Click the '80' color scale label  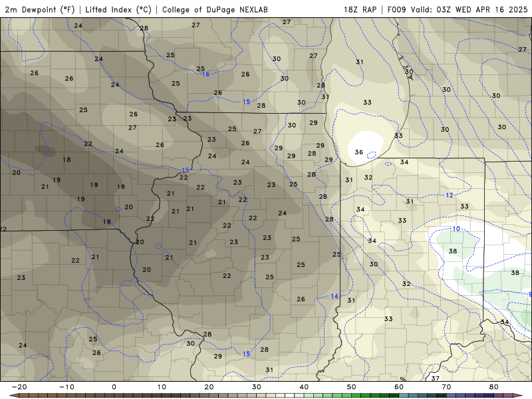click(x=494, y=387)
